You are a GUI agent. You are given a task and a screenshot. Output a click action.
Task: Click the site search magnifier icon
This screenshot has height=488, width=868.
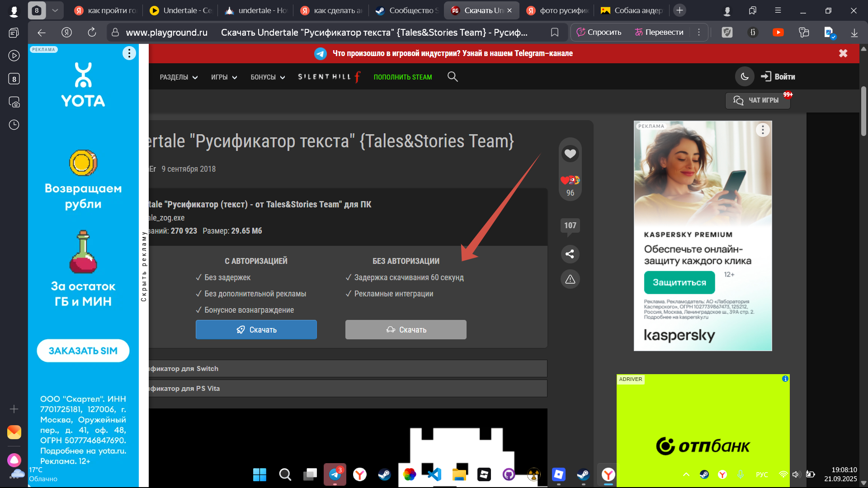[453, 77]
